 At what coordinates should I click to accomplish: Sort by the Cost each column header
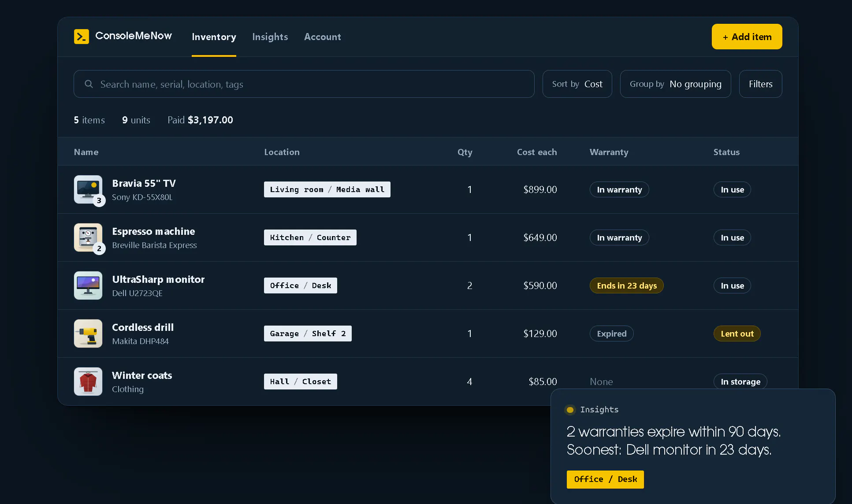coord(536,152)
